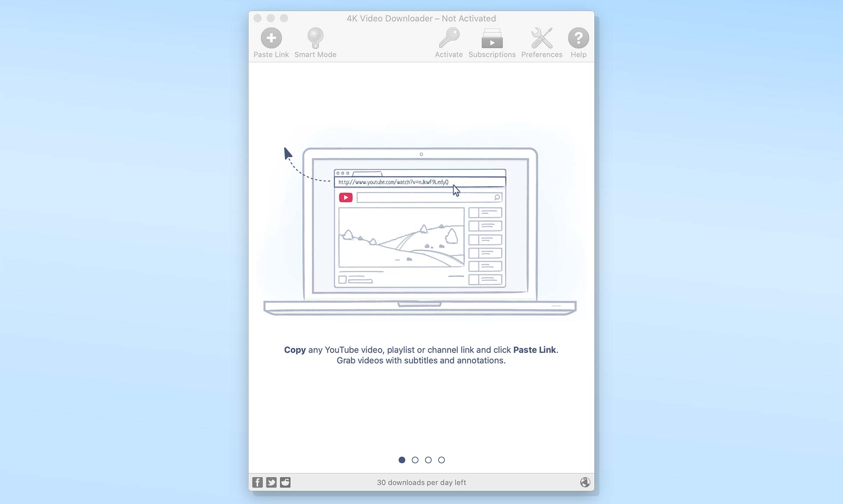Click Smart Mode label text below icon
The width and height of the screenshot is (843, 504).
[x=315, y=54]
